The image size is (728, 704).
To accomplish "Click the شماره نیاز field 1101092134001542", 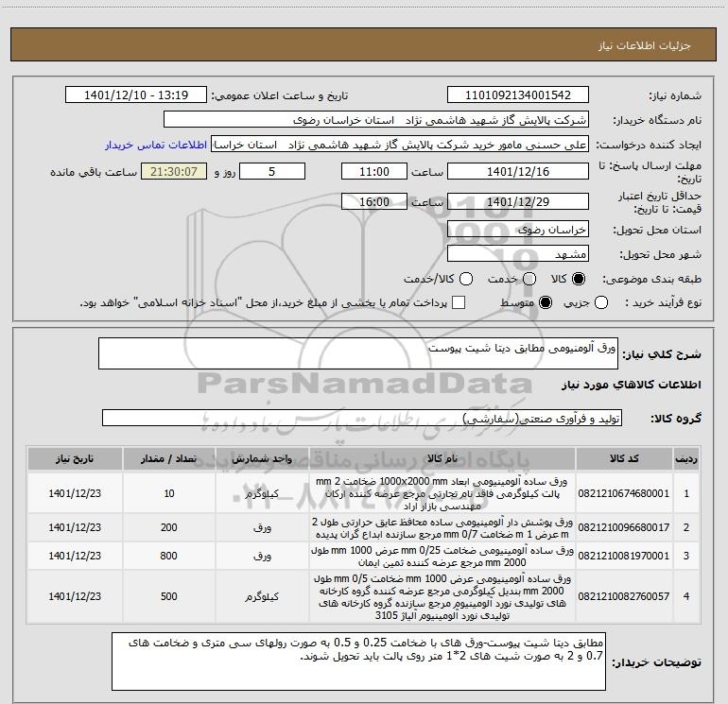I will pos(518,95).
